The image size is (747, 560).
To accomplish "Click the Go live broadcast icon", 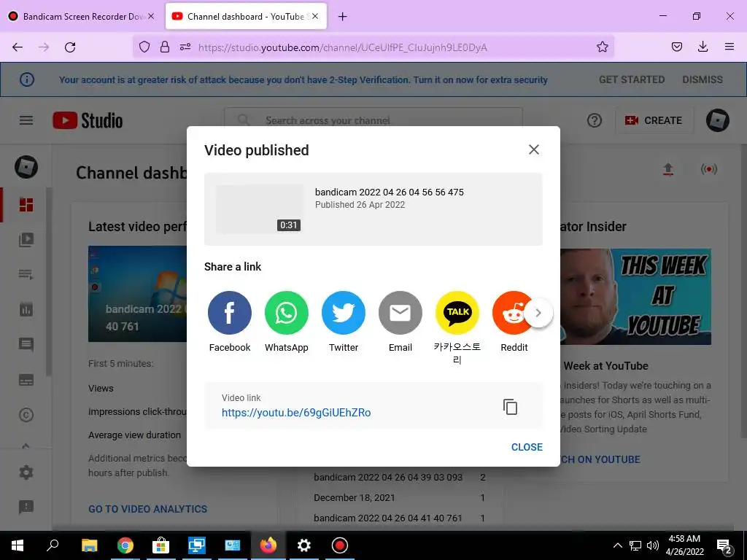I will pyautogui.click(x=709, y=169).
